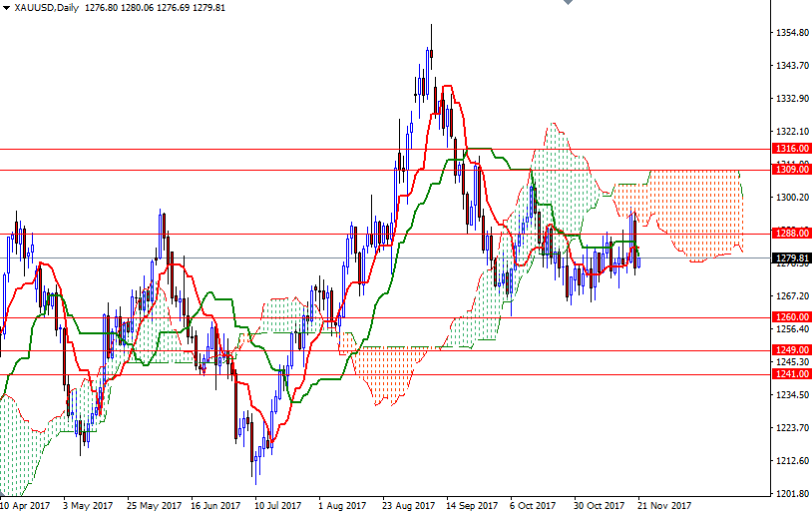Viewport: 812px width, 513px height.
Task: Click the triangle icon beside XAUUSD,Daily
Action: click(6, 8)
